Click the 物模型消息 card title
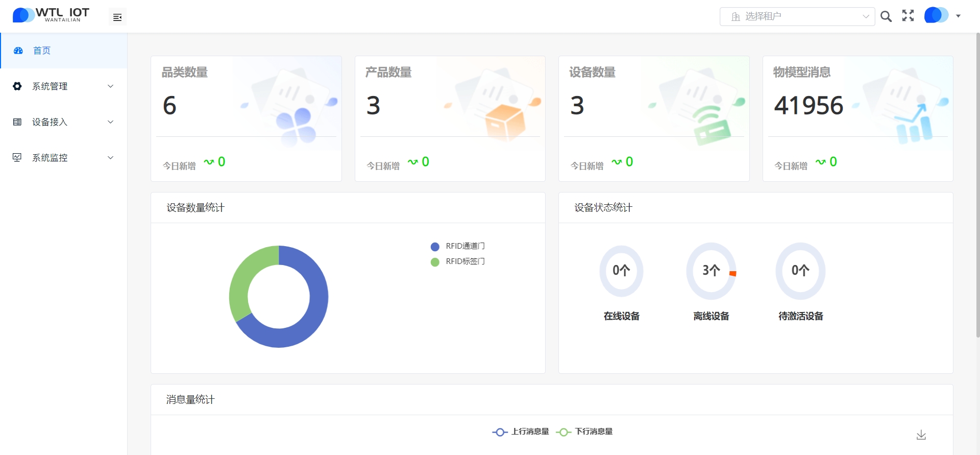This screenshot has height=455, width=980. coord(802,73)
